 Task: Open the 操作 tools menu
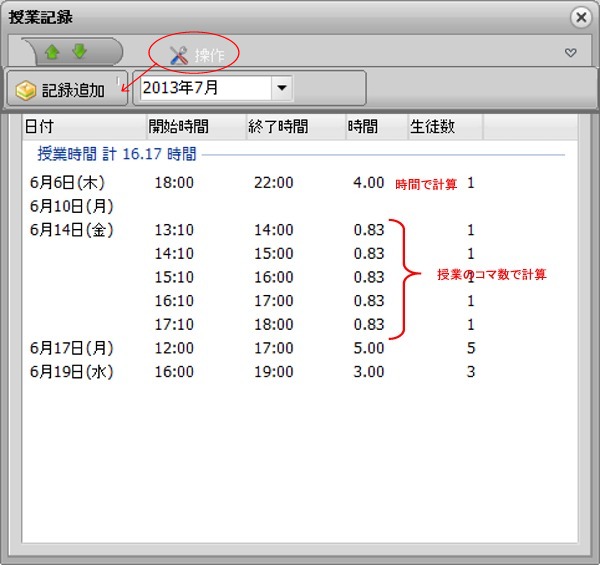[x=197, y=55]
